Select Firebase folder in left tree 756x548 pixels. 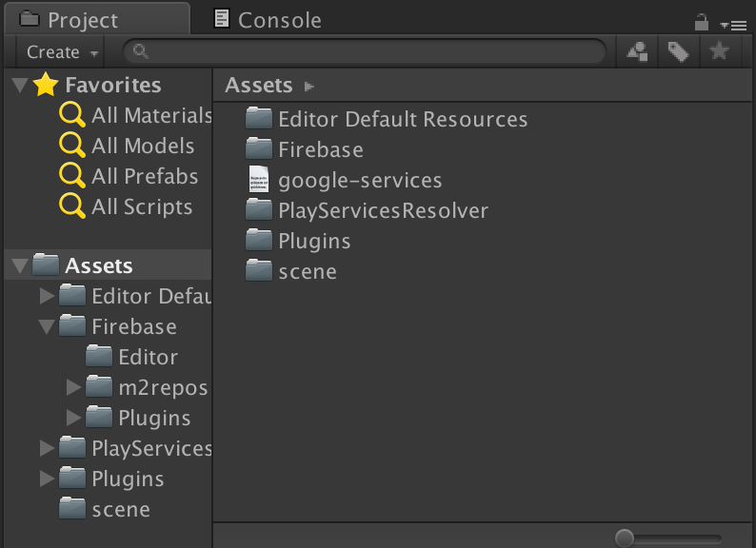pos(134,326)
